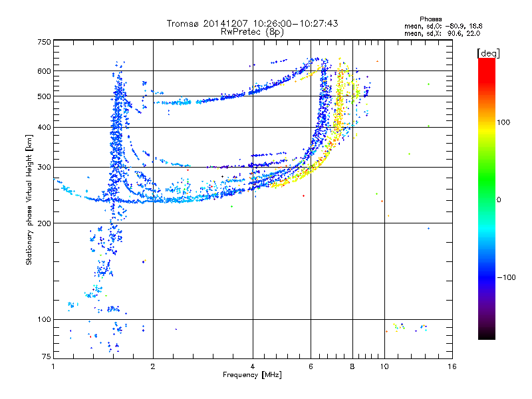This screenshot has height=399, width=532.
Task: Click the "75" tick on the height axis
Action: (x=47, y=356)
